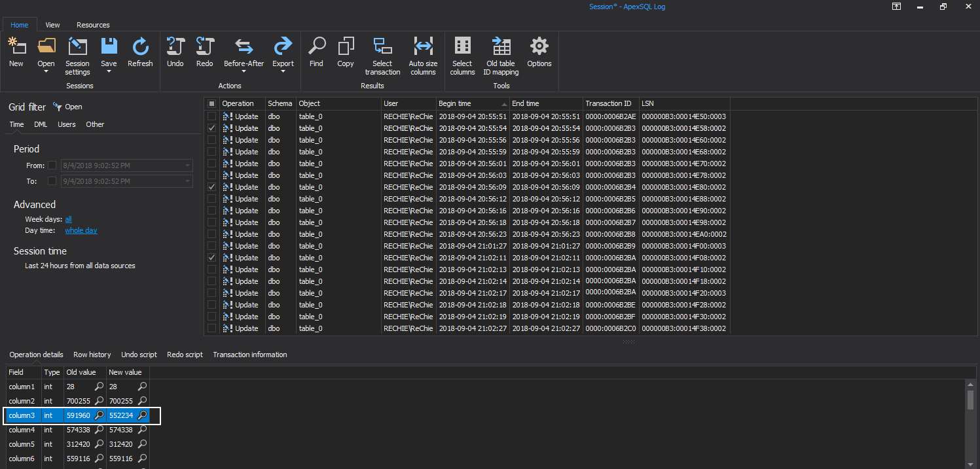
Task: Switch to the View ribbon tab
Action: click(x=52, y=24)
